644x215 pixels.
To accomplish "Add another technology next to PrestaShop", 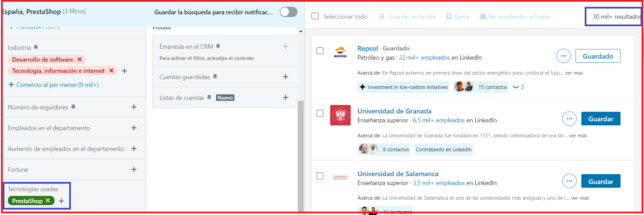I will (61, 201).
